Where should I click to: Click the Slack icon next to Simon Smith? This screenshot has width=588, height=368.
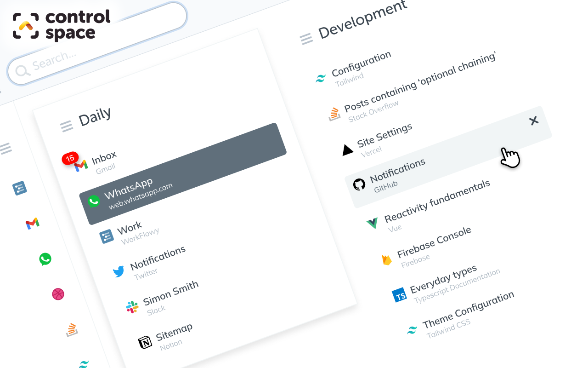pos(132,307)
